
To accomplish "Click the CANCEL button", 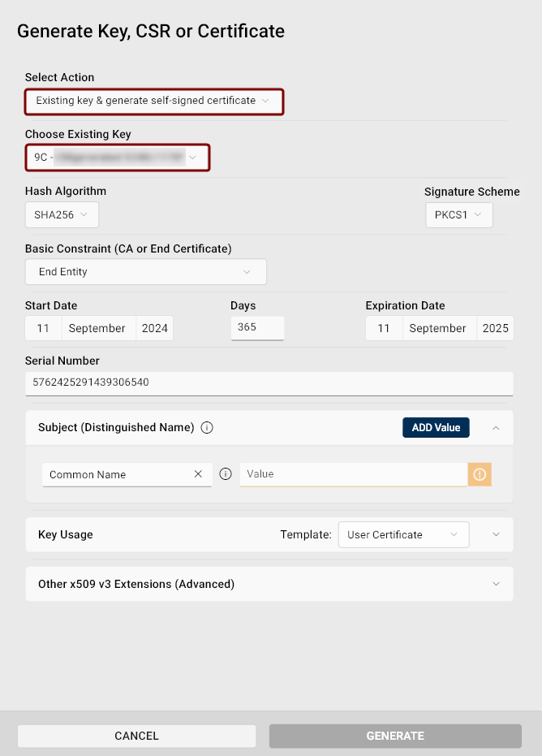I will 136,736.
